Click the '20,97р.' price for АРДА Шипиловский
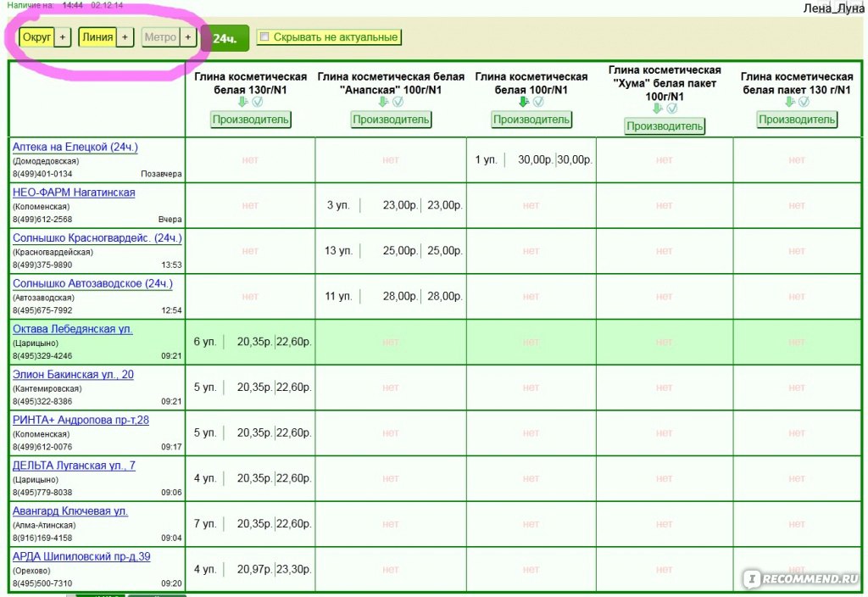Viewport: 868px width, 597px height. click(x=254, y=569)
